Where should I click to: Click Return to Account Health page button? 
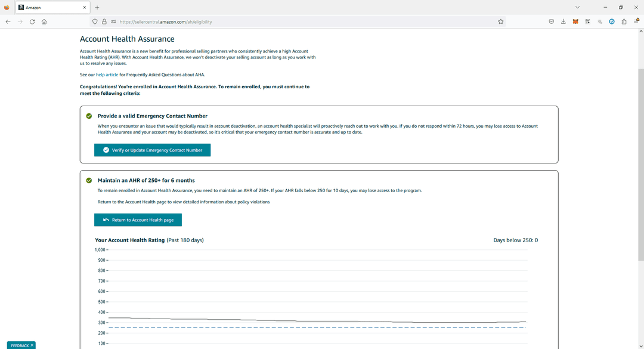tap(138, 220)
